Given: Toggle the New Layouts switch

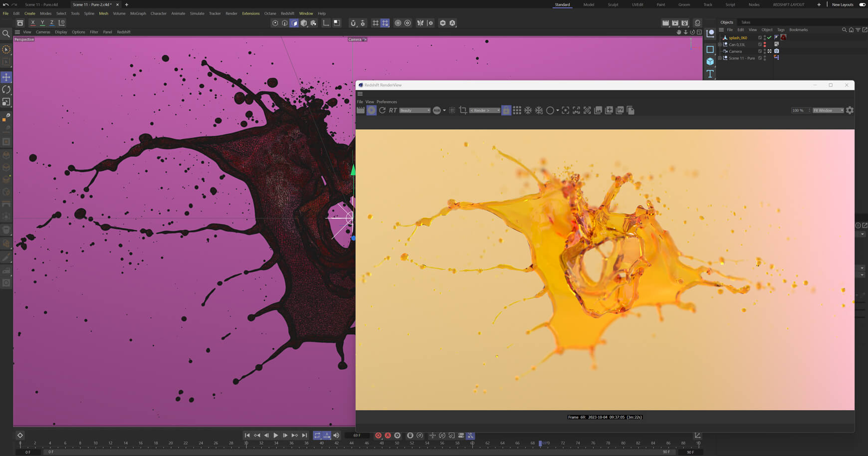Looking at the screenshot, I should click(x=862, y=4).
